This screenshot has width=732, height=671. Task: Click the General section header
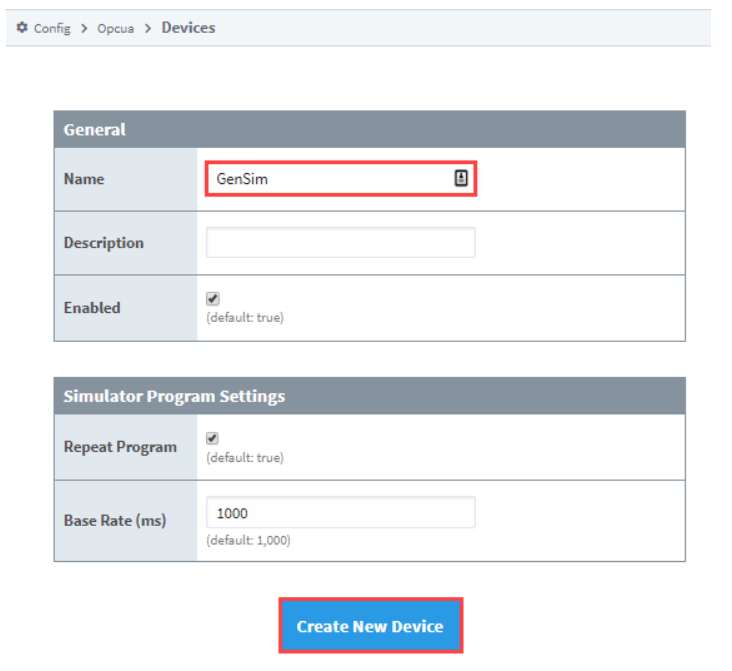coord(369,129)
